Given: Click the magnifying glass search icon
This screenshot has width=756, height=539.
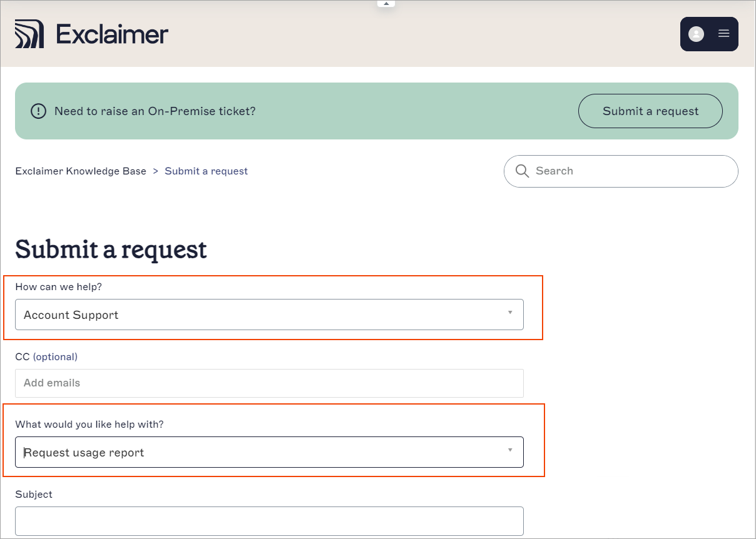Looking at the screenshot, I should click(x=523, y=171).
